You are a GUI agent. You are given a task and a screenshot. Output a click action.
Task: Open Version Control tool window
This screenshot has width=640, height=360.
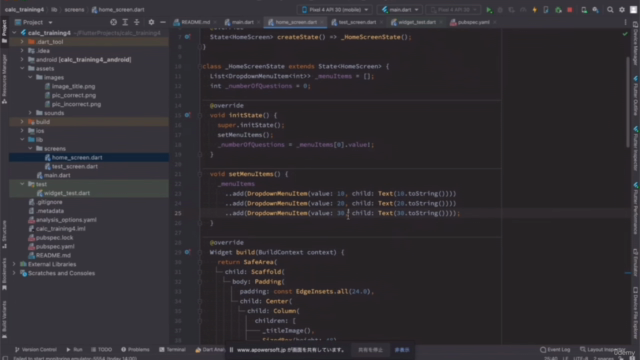[x=36, y=349]
